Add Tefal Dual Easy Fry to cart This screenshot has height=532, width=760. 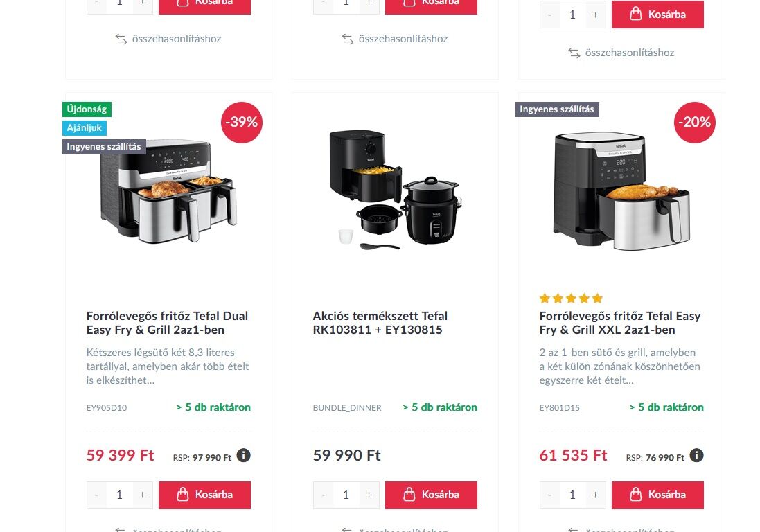204,495
